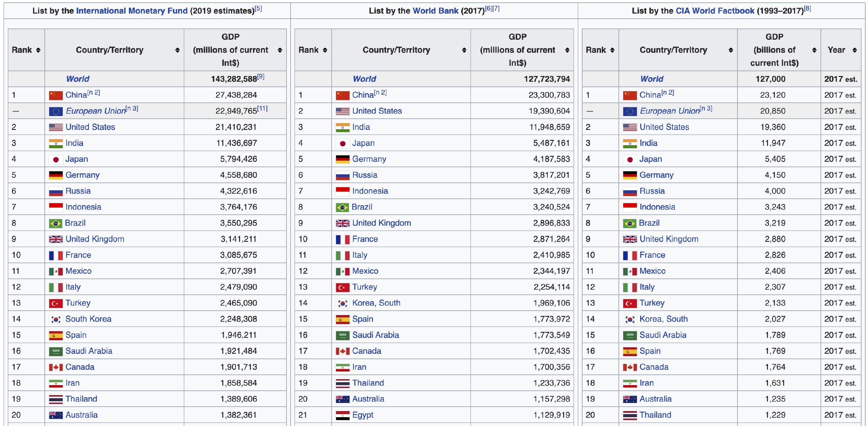Viewport: 868px width, 426px height.
Task: Click United Kingdom flag in CIA list
Action: point(630,239)
